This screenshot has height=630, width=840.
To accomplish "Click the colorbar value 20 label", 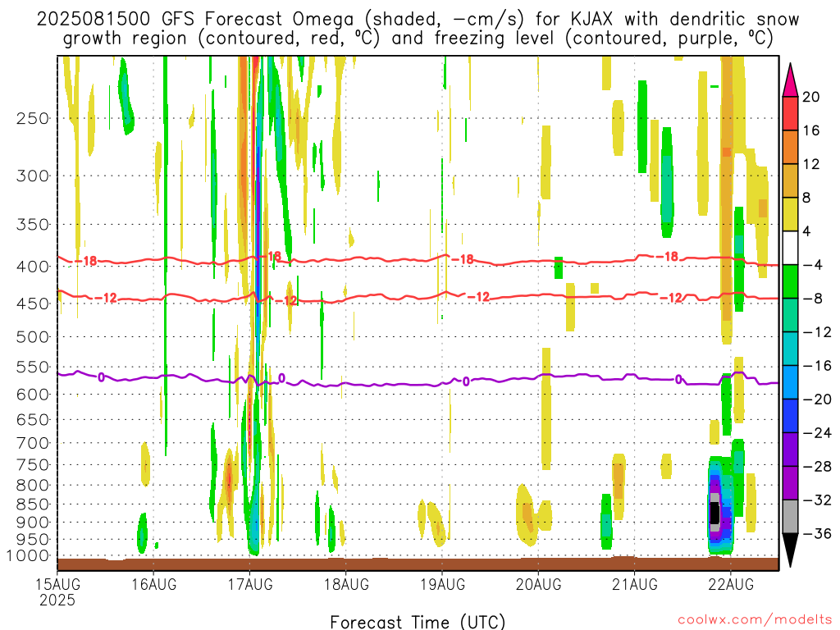I will coord(811,97).
